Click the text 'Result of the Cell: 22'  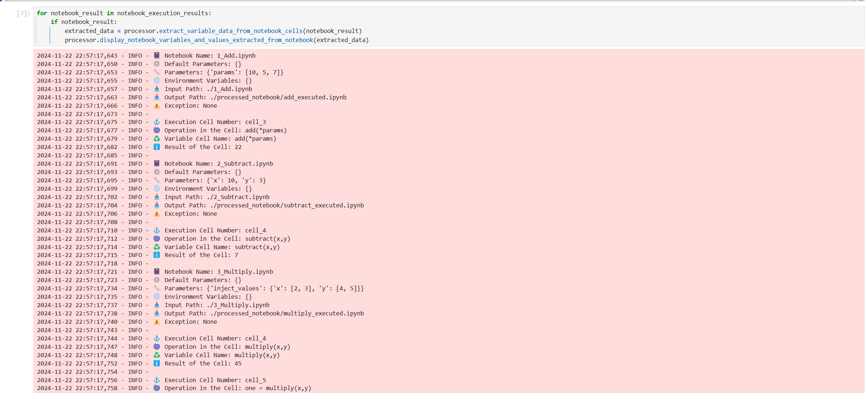coord(203,147)
